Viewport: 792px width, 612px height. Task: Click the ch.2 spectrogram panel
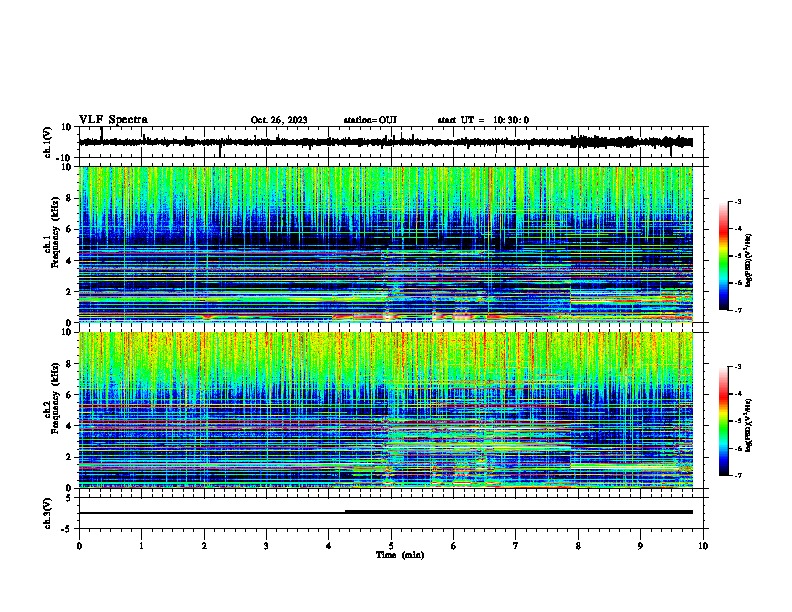pyautogui.click(x=386, y=410)
